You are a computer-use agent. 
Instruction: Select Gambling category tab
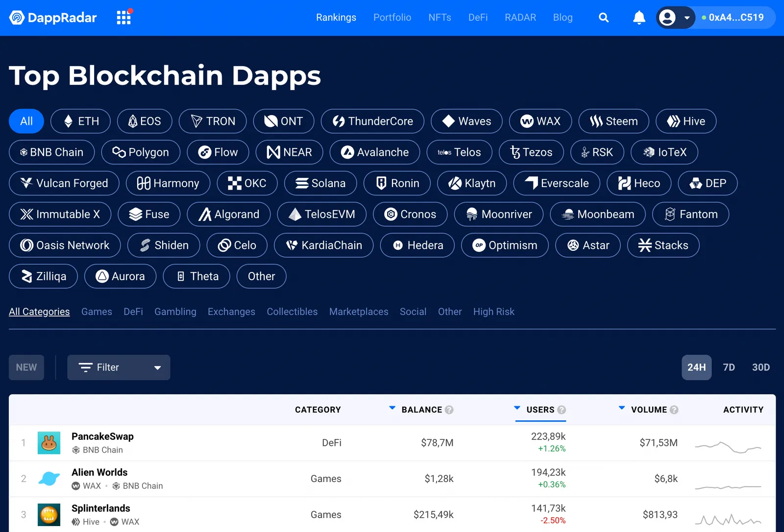point(175,312)
